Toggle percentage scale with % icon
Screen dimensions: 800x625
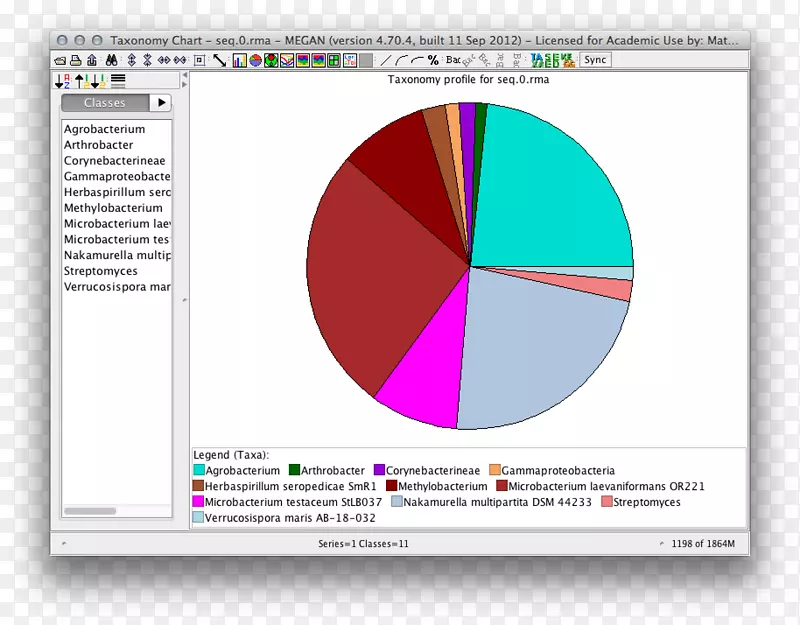point(433,61)
